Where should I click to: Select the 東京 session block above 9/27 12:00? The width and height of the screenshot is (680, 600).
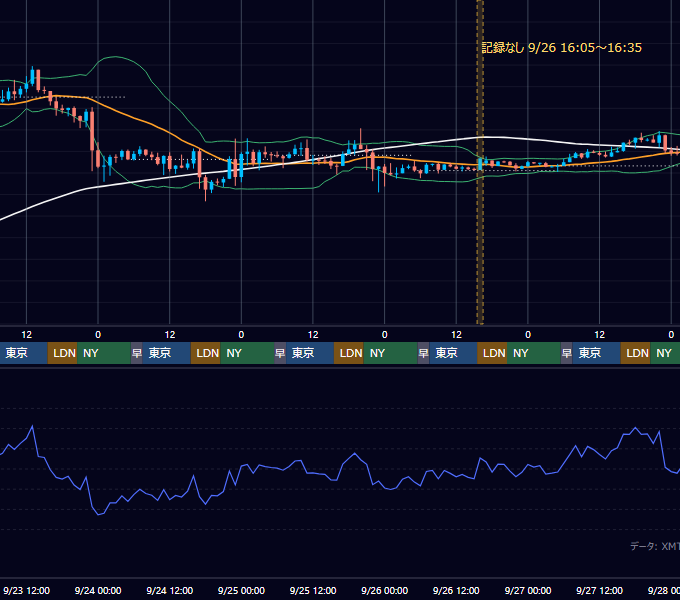pos(596,353)
